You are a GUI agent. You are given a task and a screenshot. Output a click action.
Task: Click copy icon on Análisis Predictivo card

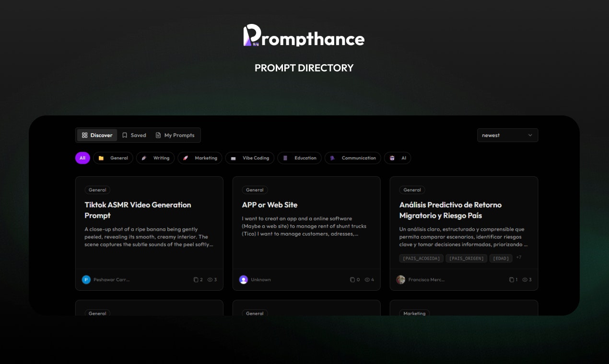point(512,280)
